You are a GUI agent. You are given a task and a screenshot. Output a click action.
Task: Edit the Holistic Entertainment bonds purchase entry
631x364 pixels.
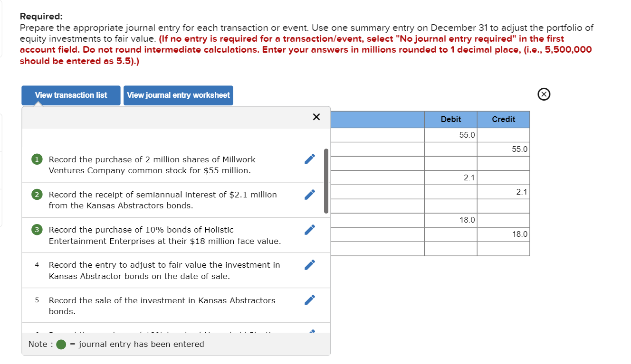pos(309,229)
